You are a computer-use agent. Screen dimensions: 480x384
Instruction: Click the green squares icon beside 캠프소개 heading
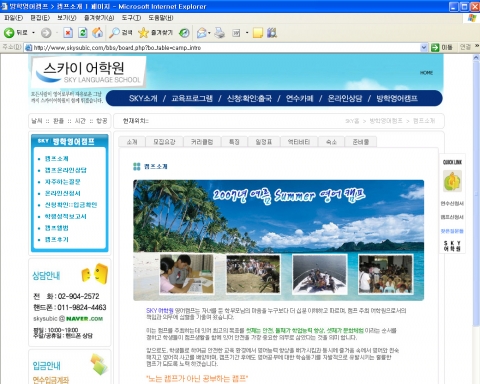point(137,166)
